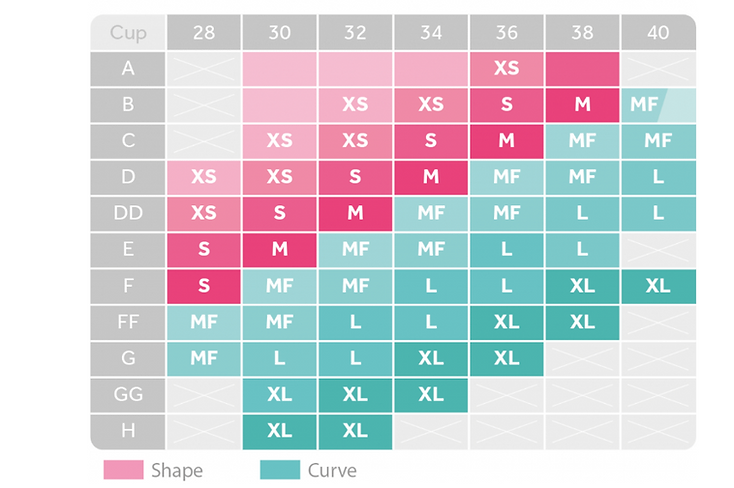Click the teal Curve legend swatch
The width and height of the screenshot is (734, 488).
pyautogui.click(x=280, y=469)
